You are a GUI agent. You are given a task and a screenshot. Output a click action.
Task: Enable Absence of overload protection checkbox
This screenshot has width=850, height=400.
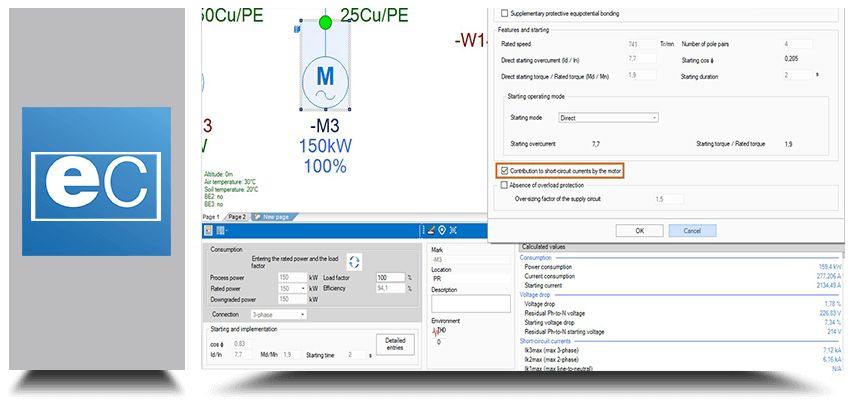(x=505, y=185)
